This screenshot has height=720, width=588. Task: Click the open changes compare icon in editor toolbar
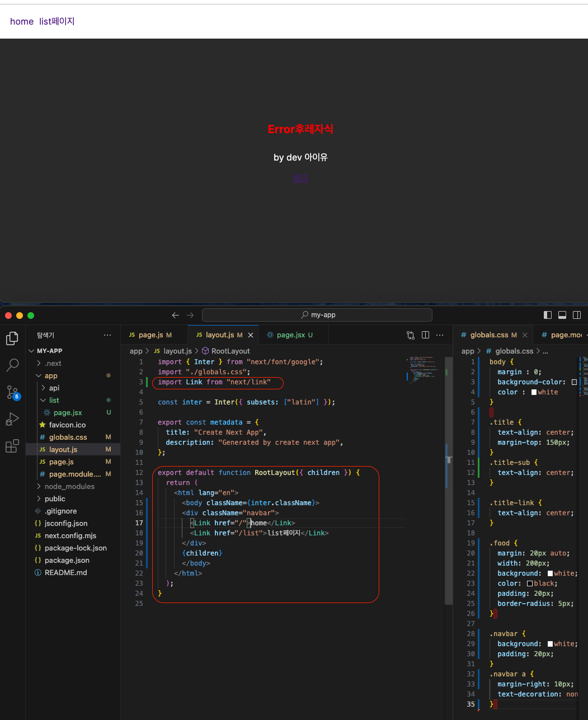coord(411,335)
